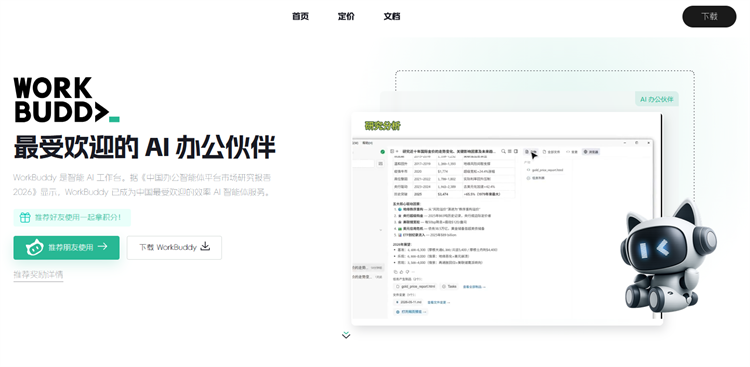Click the robot cat mascot image
750x367 pixels.
(x=670, y=257)
